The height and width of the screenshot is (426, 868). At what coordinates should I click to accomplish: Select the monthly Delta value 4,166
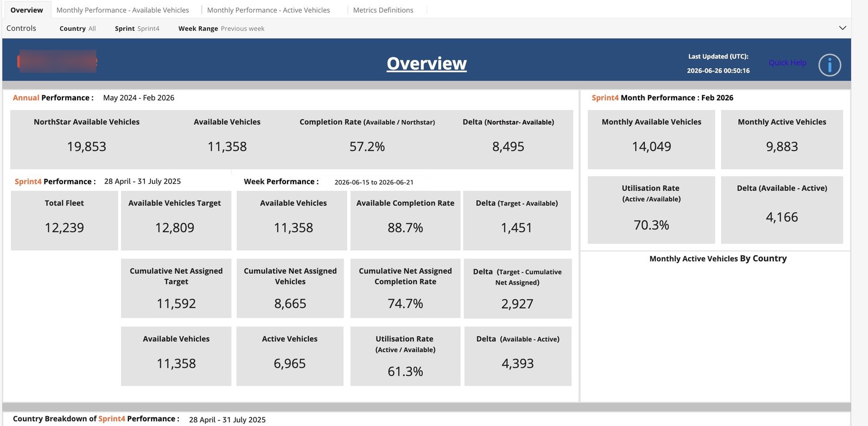click(x=782, y=217)
